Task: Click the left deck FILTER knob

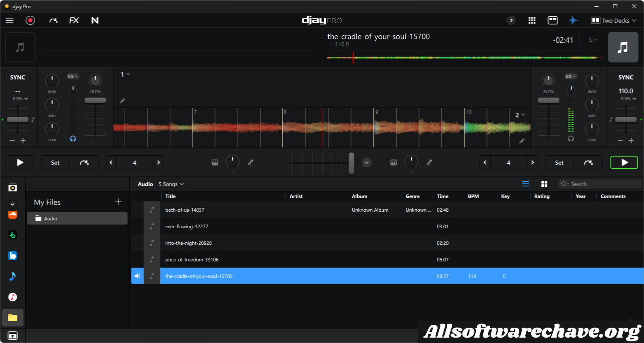Action: 95,80
